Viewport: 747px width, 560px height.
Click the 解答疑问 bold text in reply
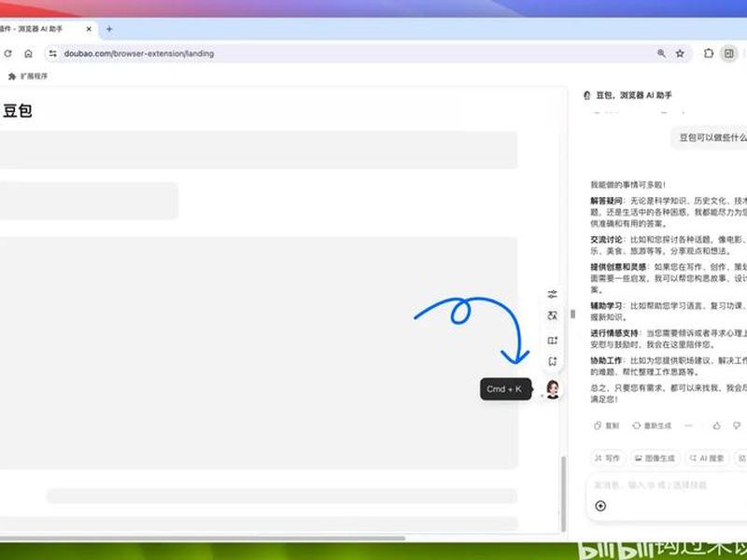[x=606, y=201]
